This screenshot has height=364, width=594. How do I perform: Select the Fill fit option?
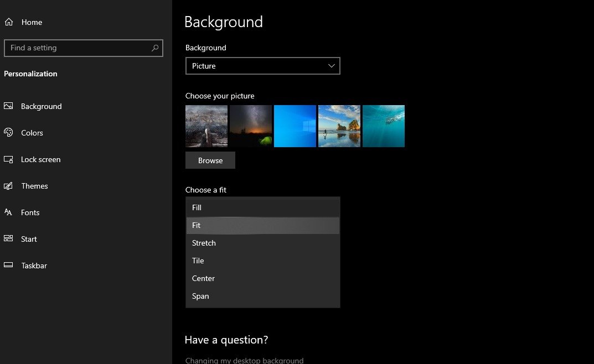(x=262, y=207)
